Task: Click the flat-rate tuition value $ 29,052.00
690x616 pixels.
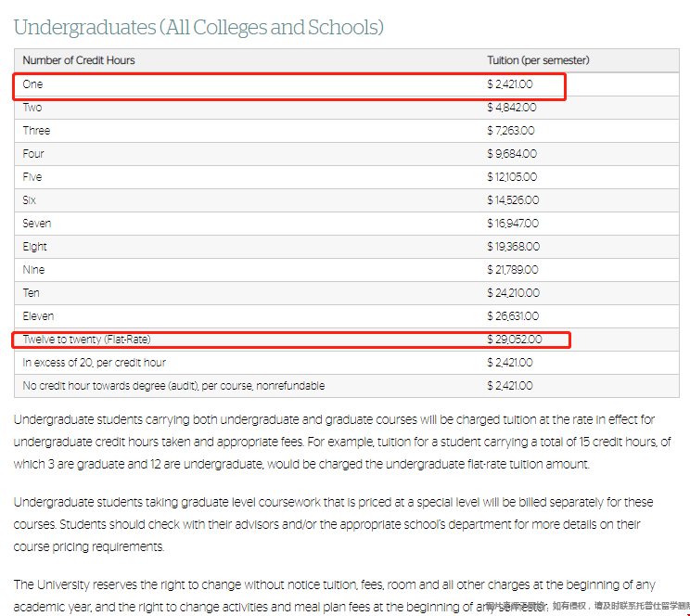Action: click(515, 340)
